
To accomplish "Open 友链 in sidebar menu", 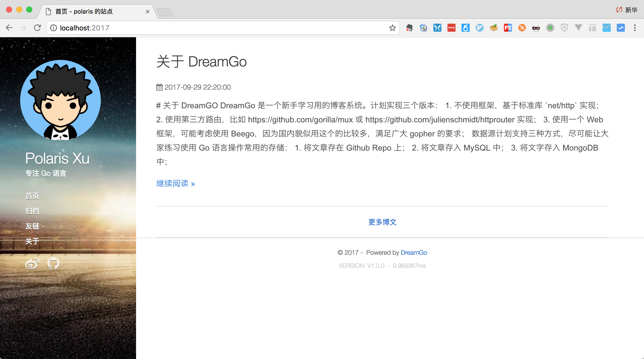I will click(x=32, y=226).
